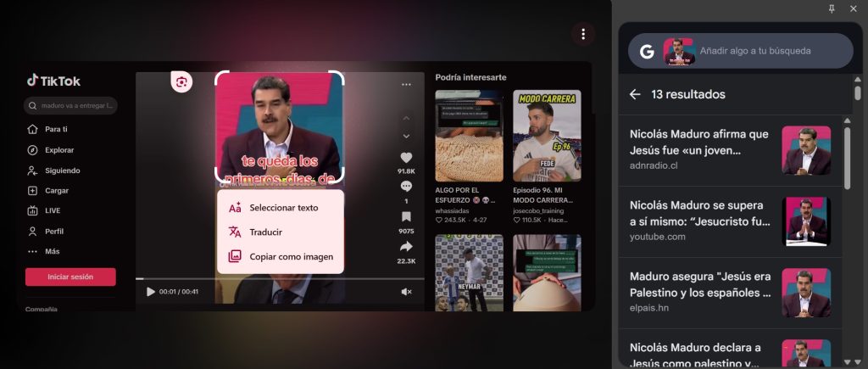Go back with the arrow beside 13 resultados

(x=635, y=95)
